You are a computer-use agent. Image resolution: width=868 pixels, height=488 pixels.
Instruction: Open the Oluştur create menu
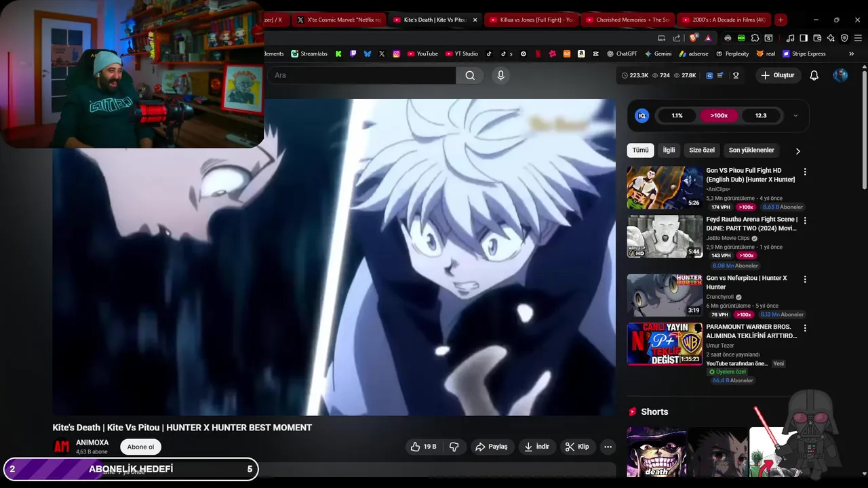777,75
